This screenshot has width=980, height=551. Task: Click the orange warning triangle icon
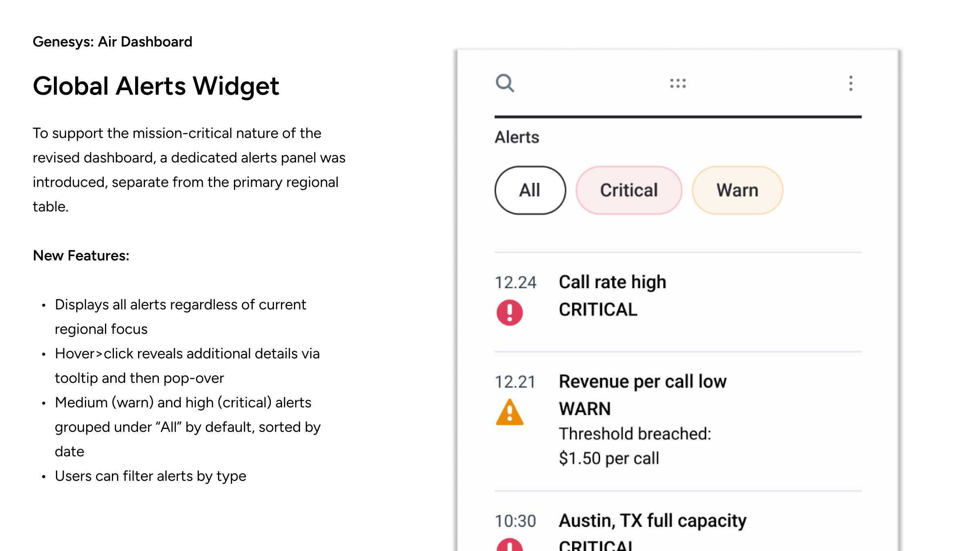tap(510, 413)
